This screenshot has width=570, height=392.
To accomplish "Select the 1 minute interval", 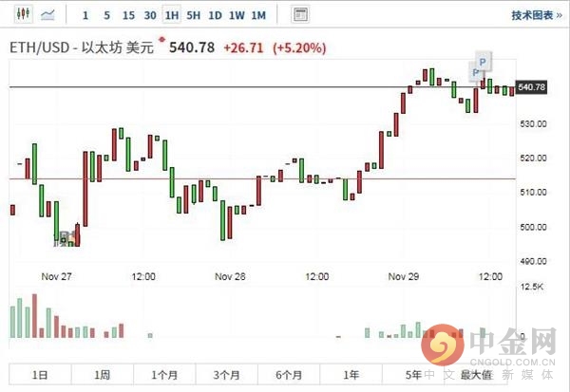I will [x=85, y=15].
